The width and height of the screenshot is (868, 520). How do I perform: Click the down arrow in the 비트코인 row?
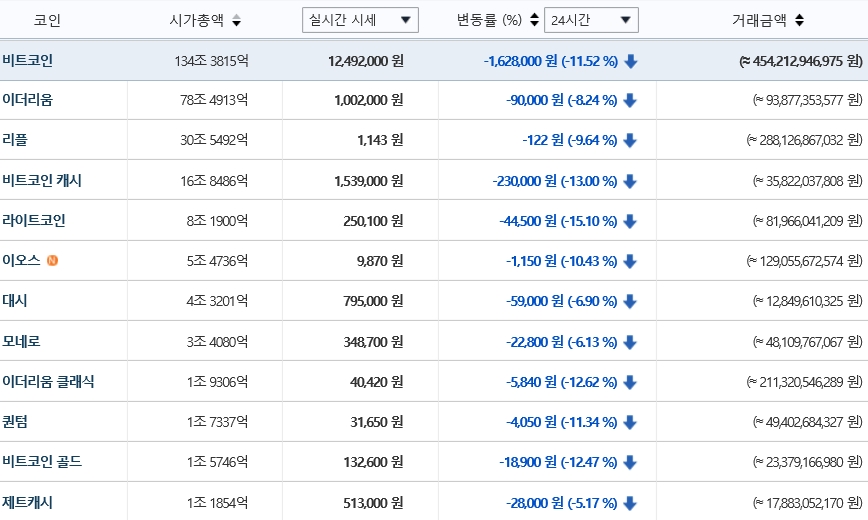coord(631,61)
